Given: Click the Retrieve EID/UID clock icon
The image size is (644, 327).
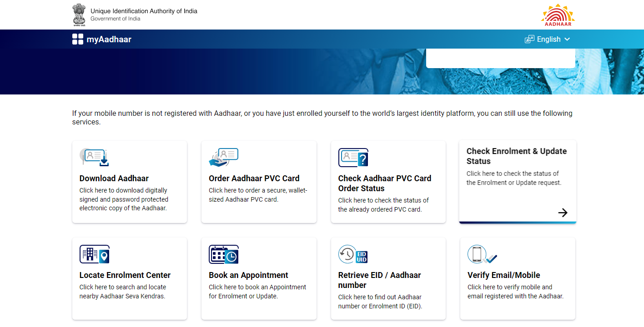Looking at the screenshot, I should tap(353, 254).
